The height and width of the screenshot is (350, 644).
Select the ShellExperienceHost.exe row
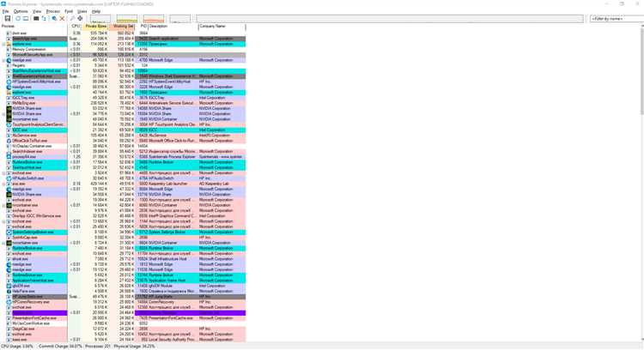point(123,76)
